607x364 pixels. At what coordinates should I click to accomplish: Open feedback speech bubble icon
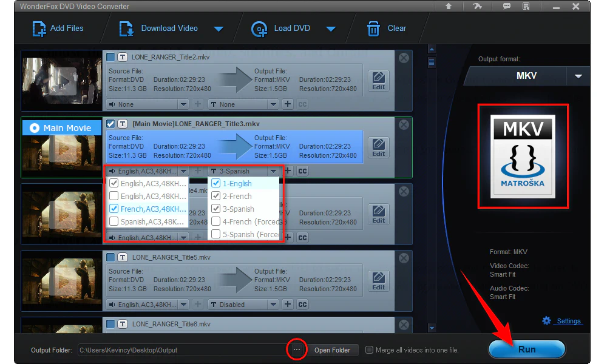(x=506, y=6)
